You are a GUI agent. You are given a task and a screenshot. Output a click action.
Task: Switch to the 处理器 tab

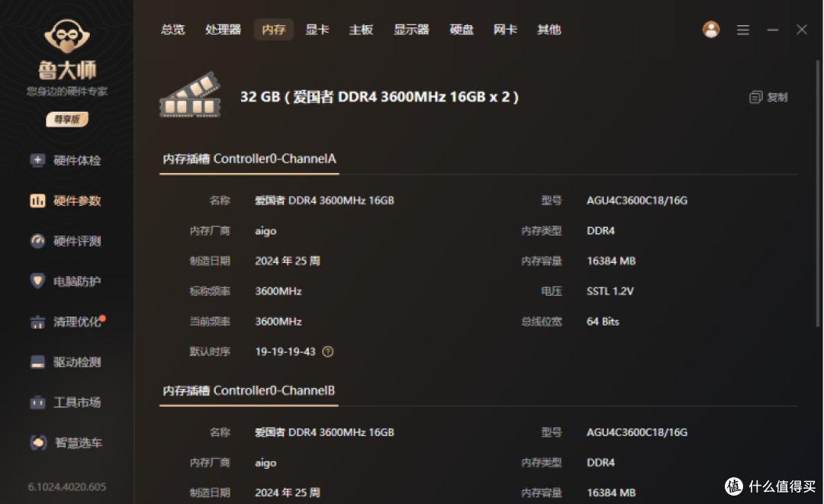point(224,29)
